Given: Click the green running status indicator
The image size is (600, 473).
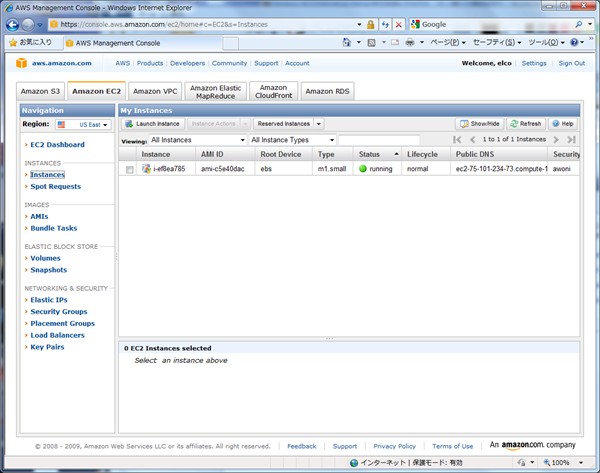Looking at the screenshot, I should coord(363,168).
